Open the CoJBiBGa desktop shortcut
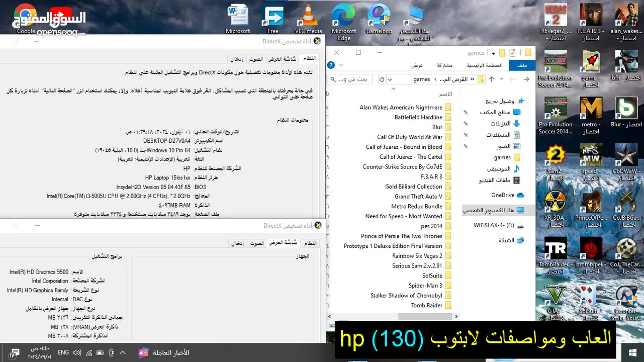Viewport: 644px width, 362px height. [x=626, y=209]
